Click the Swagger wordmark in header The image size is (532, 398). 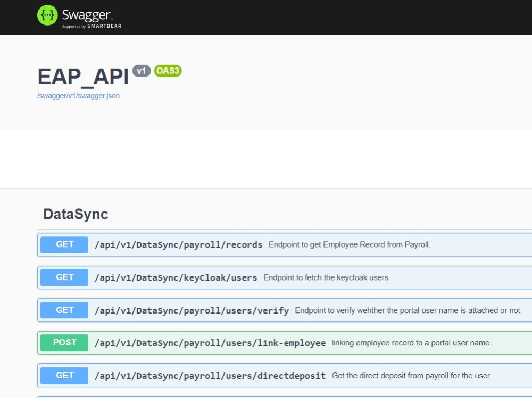87,15
